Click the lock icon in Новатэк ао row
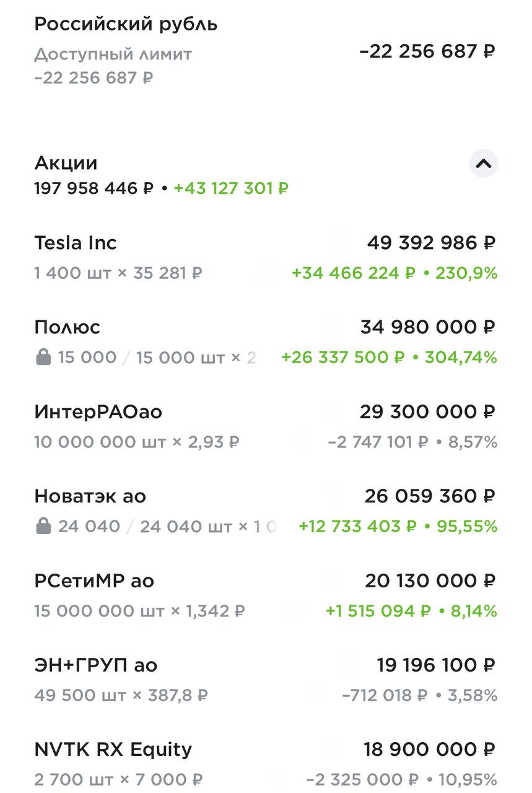 click(x=43, y=527)
